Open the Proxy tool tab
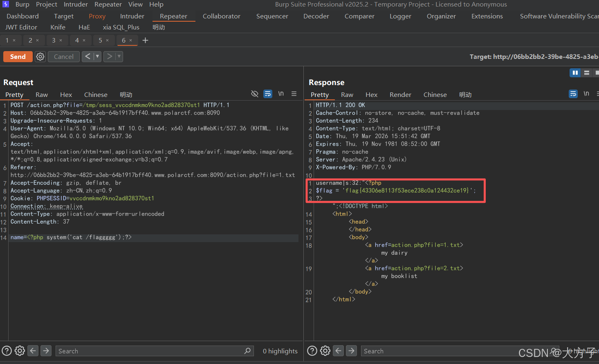This screenshot has height=364, width=599. 97,16
